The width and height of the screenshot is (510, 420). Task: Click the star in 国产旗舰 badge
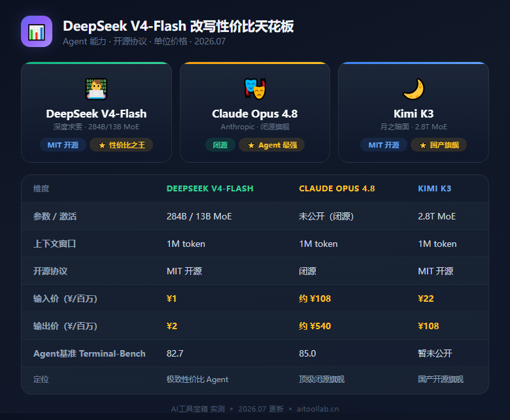point(423,145)
